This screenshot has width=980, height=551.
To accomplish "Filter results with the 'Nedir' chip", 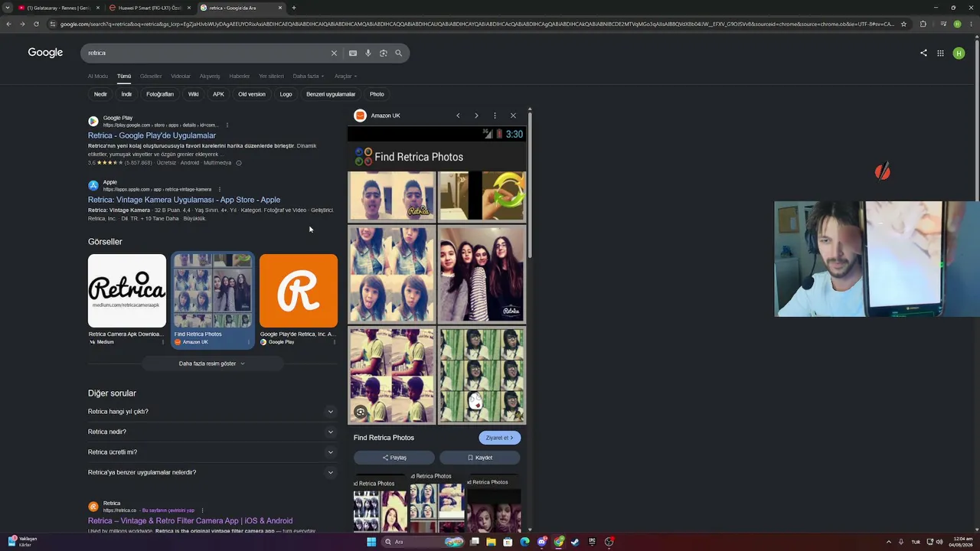I will coord(100,94).
